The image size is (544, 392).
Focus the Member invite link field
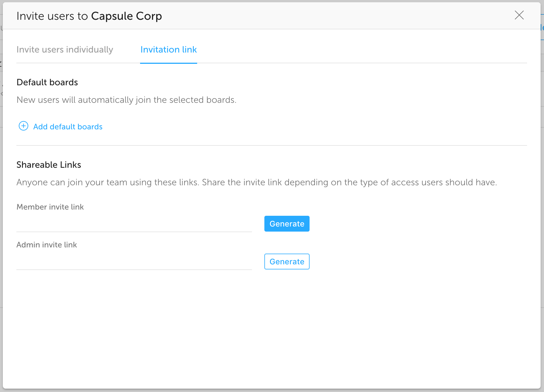134,224
